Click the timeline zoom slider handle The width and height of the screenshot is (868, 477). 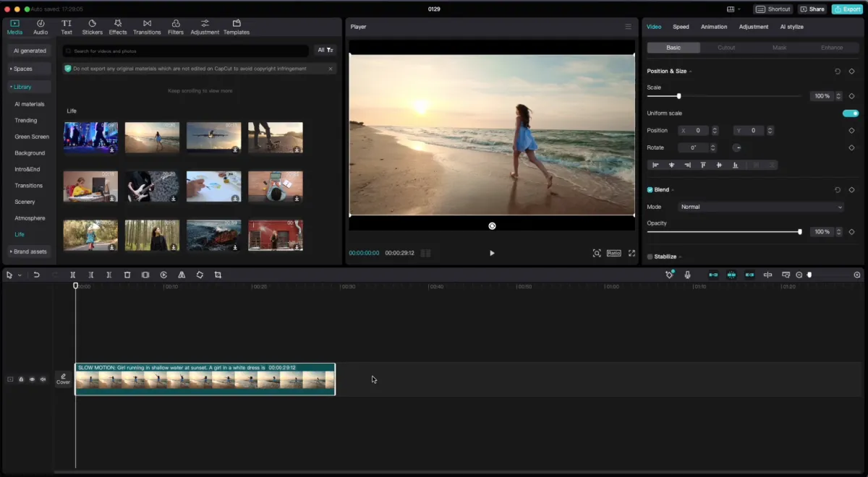point(809,275)
